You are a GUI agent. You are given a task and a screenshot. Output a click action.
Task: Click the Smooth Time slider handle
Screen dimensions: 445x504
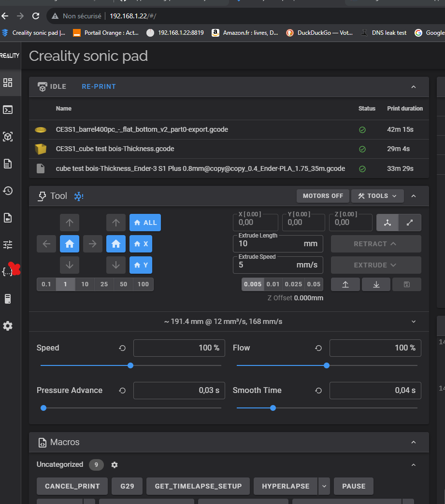(x=273, y=408)
